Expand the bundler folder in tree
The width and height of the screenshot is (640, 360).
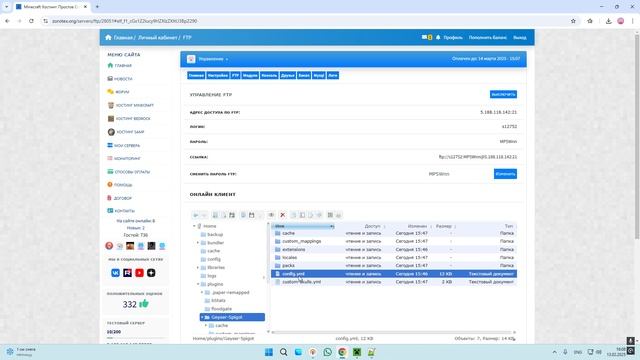click(x=198, y=243)
